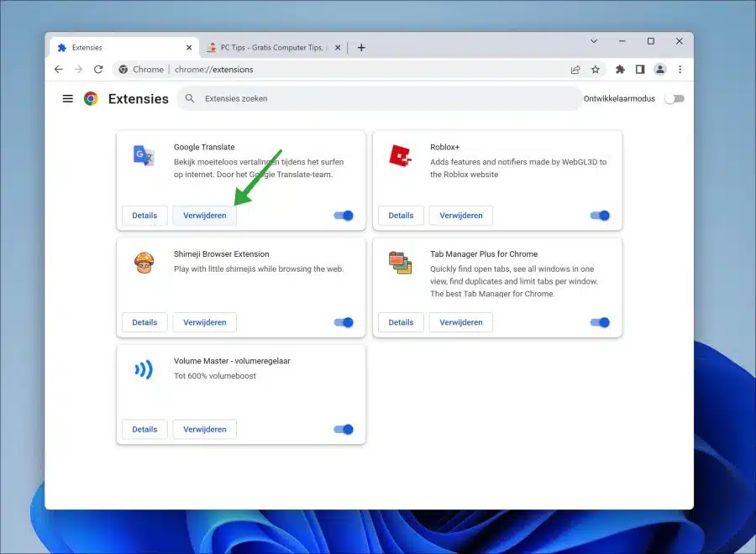Viewport: 756px width, 554px height.
Task: Click Verwijderen for Volume Master
Action: pos(204,429)
